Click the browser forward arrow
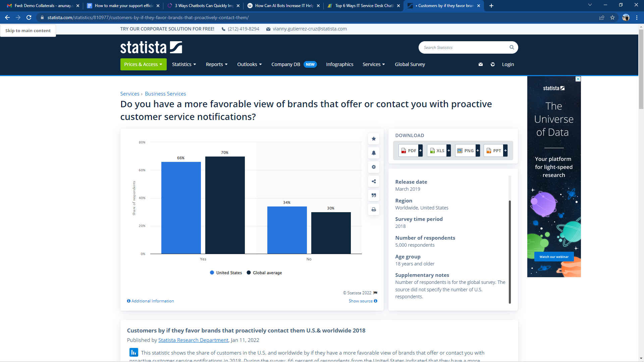The width and height of the screenshot is (644, 362). click(x=18, y=17)
